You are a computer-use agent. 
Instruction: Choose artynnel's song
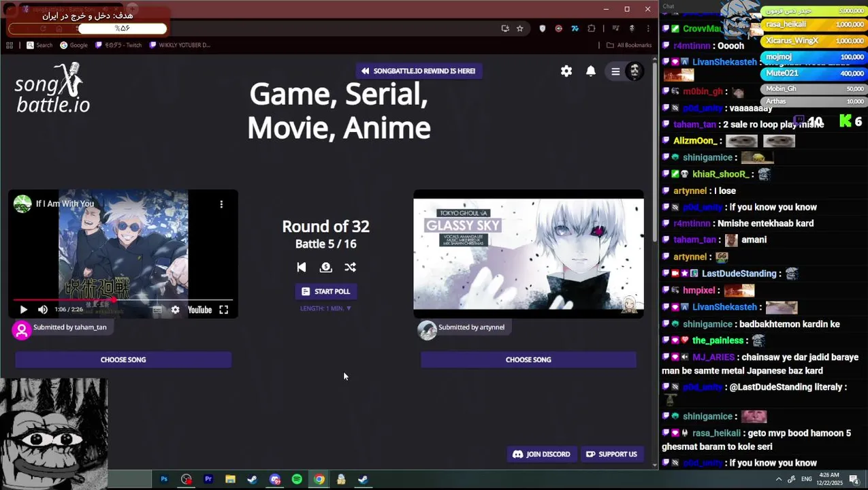click(x=528, y=359)
